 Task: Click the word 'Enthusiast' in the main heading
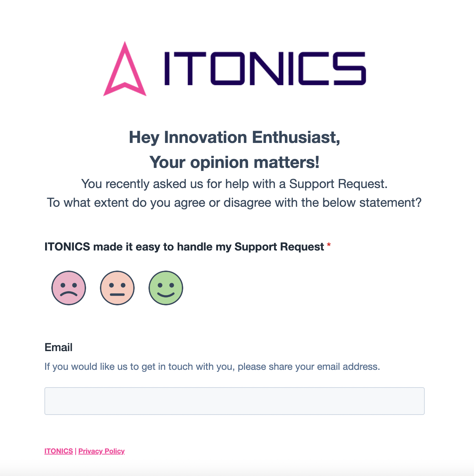click(296, 137)
